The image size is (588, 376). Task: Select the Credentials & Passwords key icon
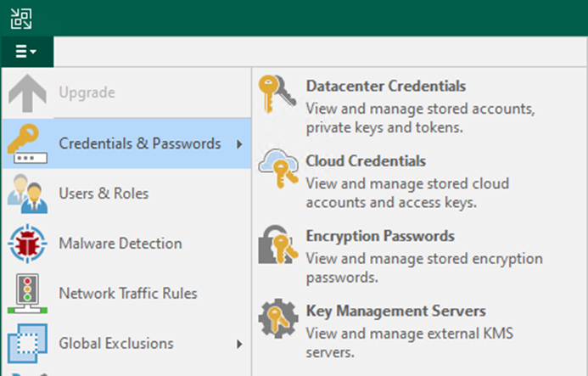tap(27, 143)
